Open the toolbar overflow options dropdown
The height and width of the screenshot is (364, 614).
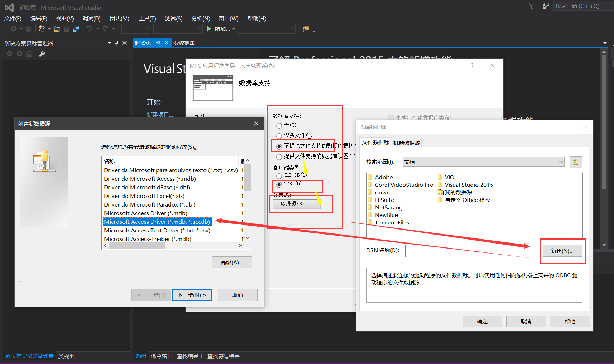(x=314, y=31)
